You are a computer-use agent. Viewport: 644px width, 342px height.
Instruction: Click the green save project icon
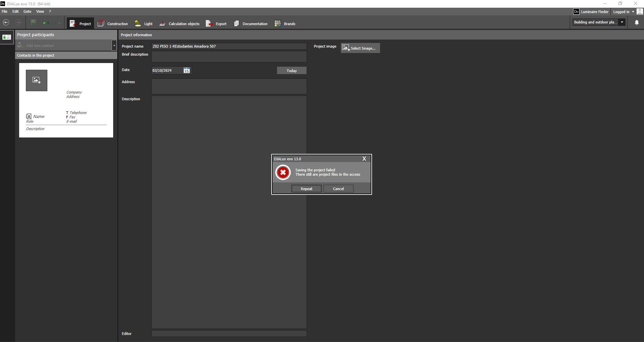[x=33, y=22]
